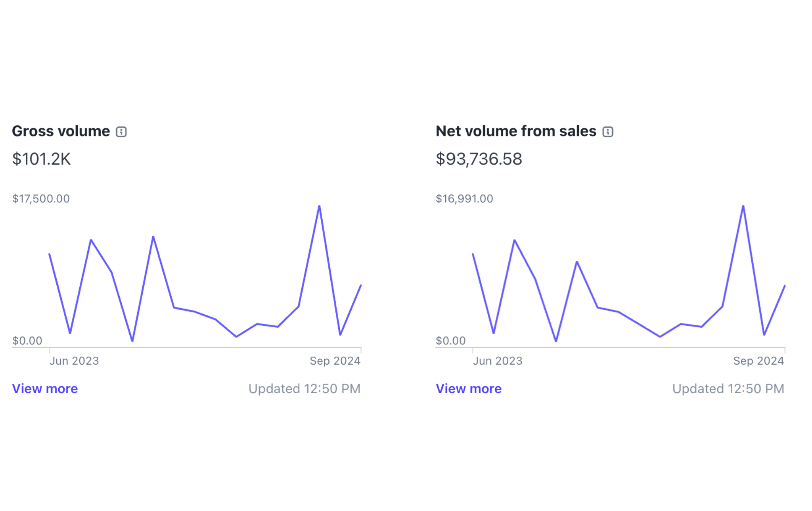This screenshot has height=511, width=812.
Task: Click the Gross volume heading
Action: click(61, 131)
